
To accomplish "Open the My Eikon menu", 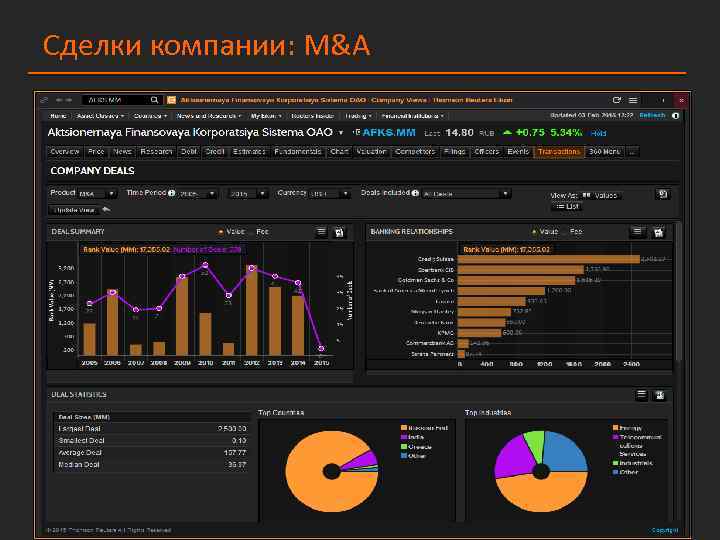I will pyautogui.click(x=266, y=116).
